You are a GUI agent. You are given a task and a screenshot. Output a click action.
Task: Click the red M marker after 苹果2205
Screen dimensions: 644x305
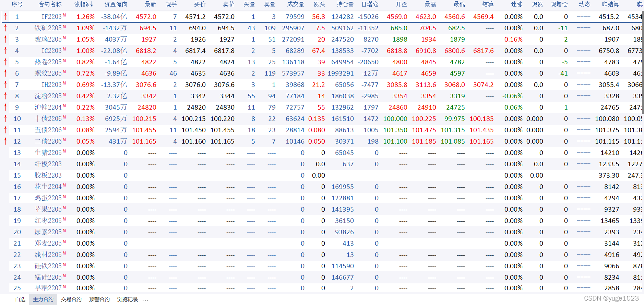pyautogui.click(x=64, y=208)
